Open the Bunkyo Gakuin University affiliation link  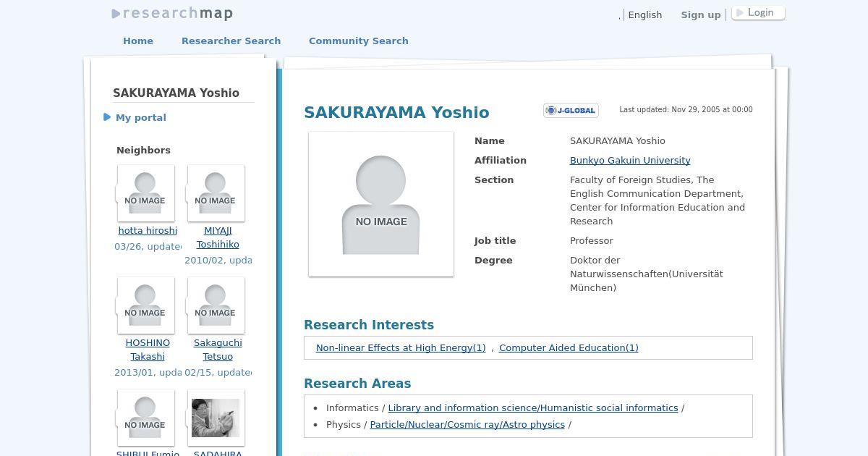[630, 161]
